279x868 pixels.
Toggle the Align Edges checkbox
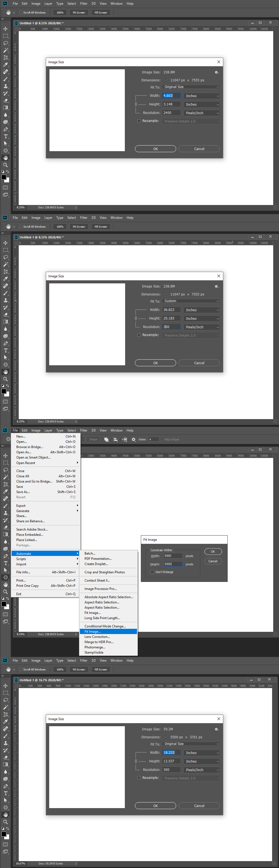tap(162, 440)
